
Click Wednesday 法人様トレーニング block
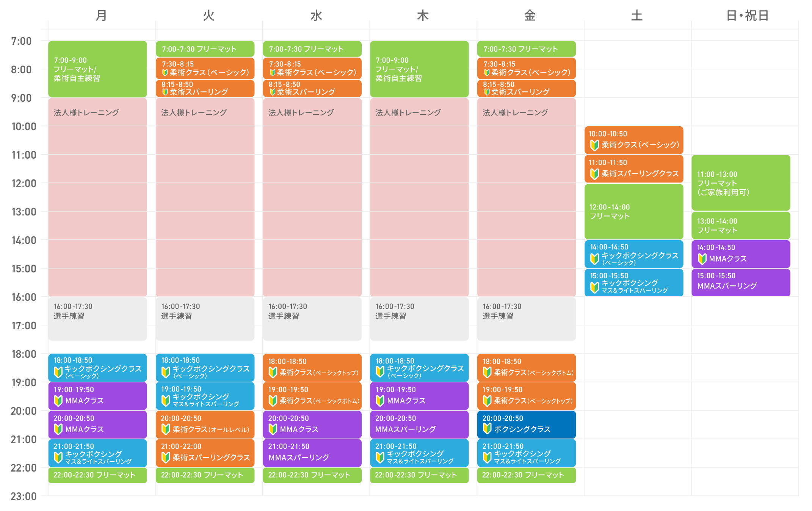312,197
